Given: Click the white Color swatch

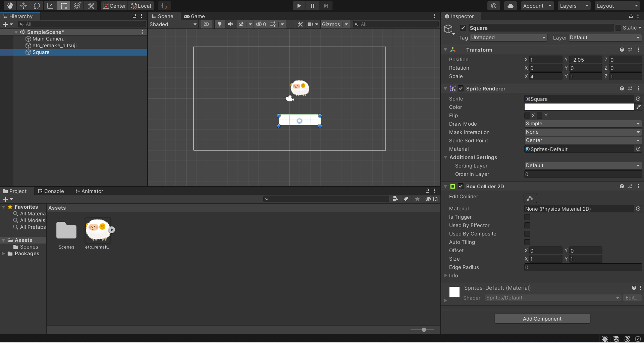Looking at the screenshot, I should [x=579, y=107].
